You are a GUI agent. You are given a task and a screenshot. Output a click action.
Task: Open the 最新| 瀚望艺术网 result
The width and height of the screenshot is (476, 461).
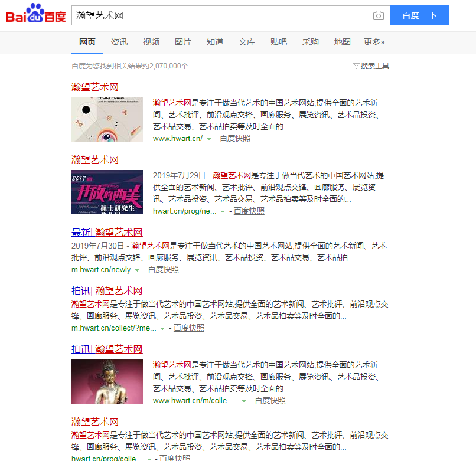point(107,232)
